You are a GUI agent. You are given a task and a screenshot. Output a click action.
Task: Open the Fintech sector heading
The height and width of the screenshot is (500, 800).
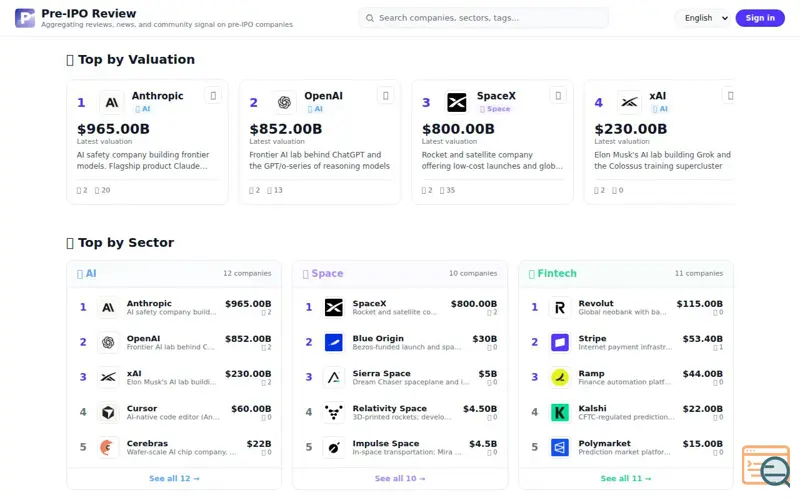tap(553, 273)
